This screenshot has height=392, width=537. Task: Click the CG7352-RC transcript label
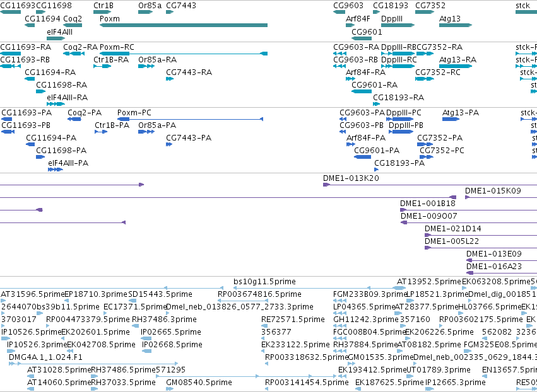438,72
